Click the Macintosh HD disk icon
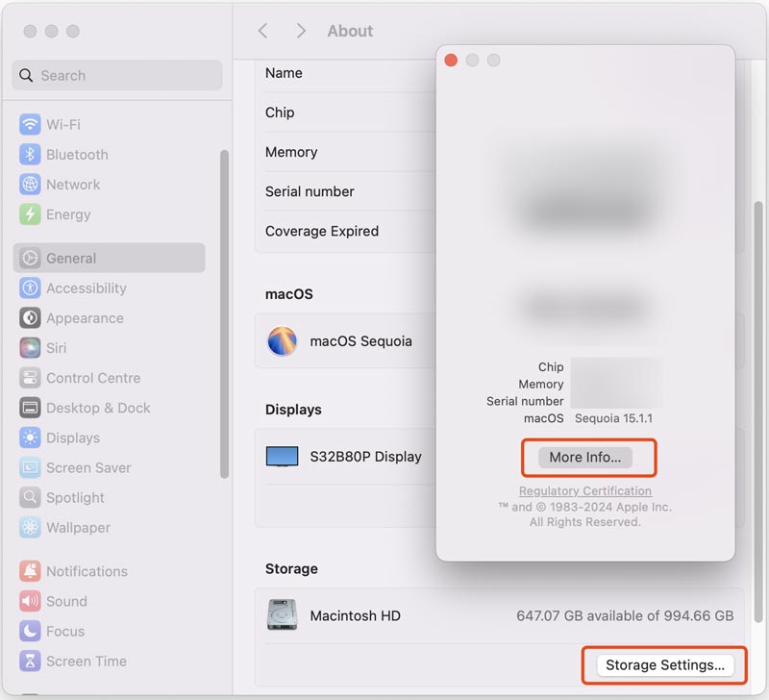 282,615
